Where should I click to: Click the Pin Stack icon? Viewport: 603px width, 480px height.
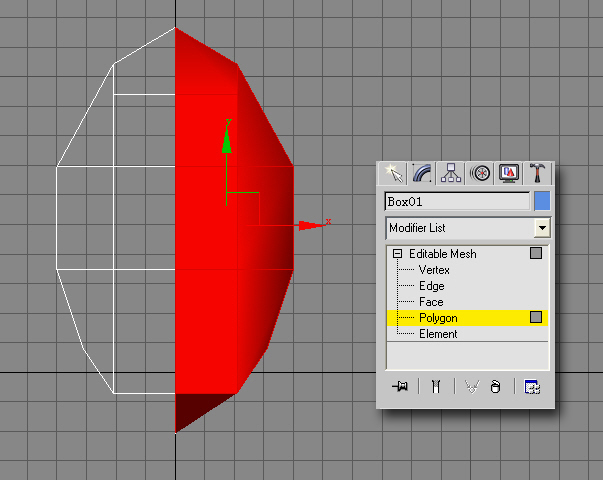(400, 387)
